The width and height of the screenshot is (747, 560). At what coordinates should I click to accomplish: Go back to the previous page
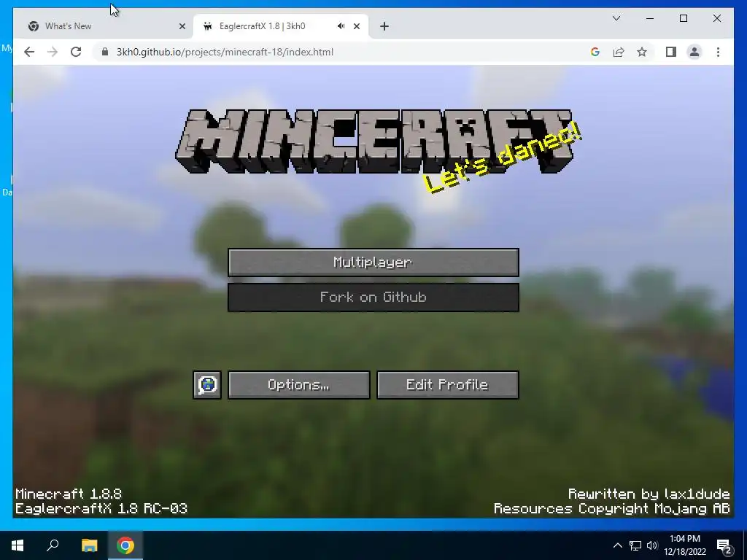(29, 52)
